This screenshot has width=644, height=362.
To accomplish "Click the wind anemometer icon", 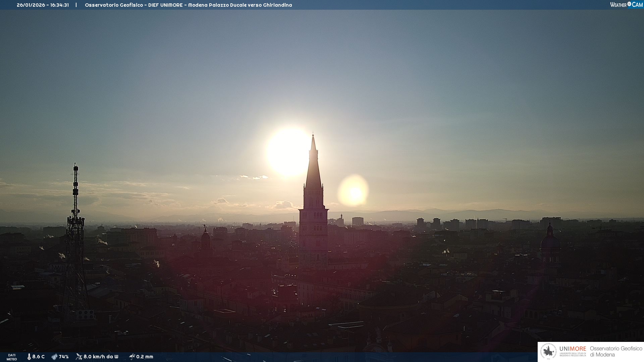I will pyautogui.click(x=79, y=357).
